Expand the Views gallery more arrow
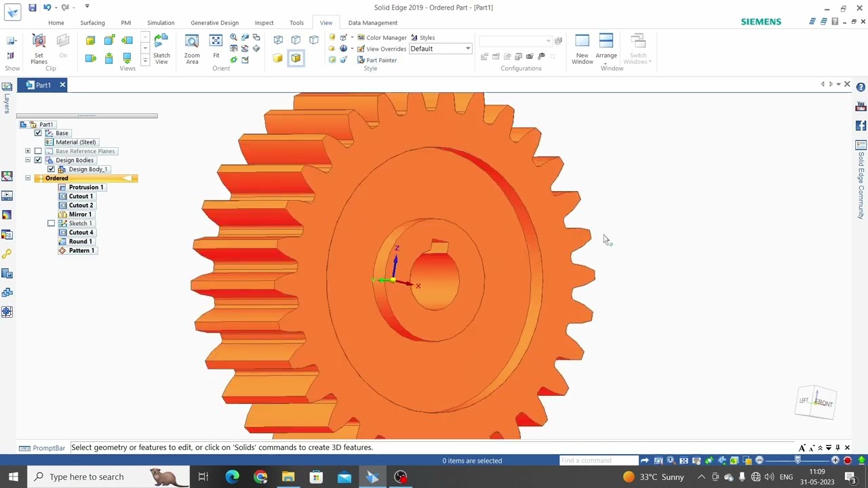 [145, 61]
